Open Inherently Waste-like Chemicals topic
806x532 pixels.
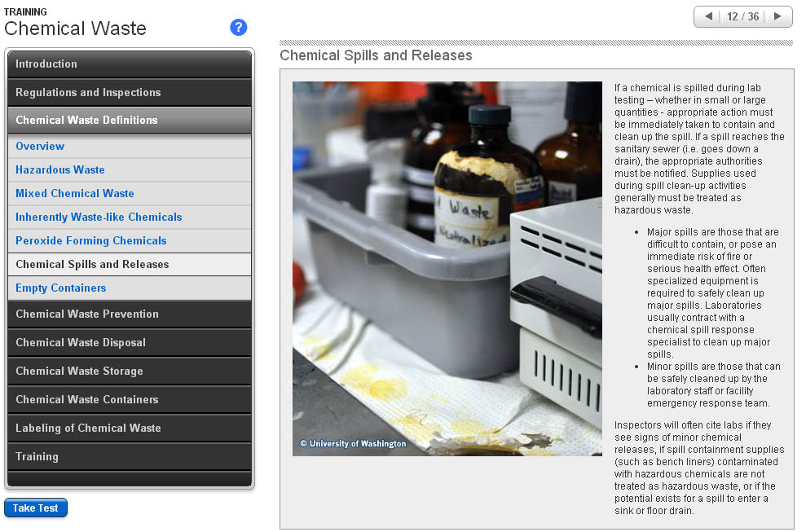click(x=99, y=218)
